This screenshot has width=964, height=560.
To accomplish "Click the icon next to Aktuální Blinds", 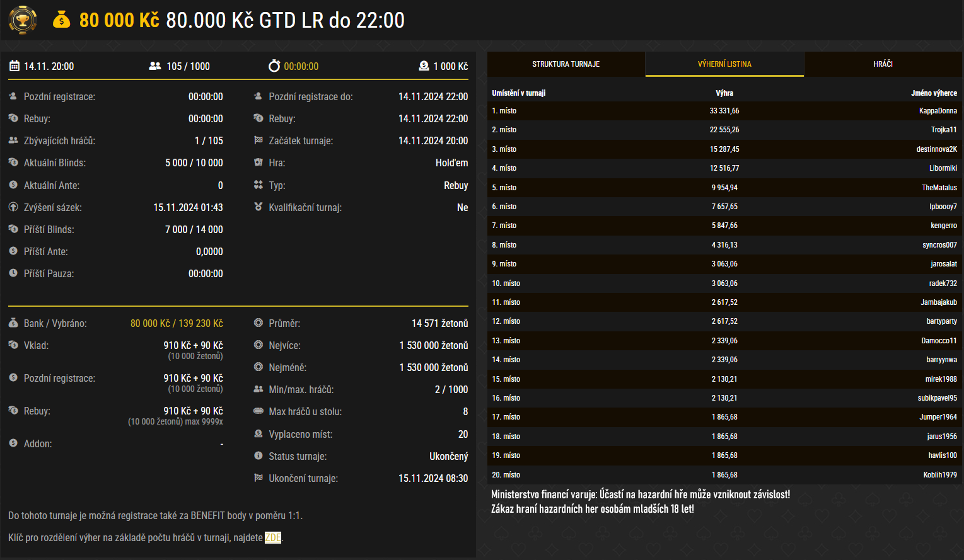I will 13,163.
